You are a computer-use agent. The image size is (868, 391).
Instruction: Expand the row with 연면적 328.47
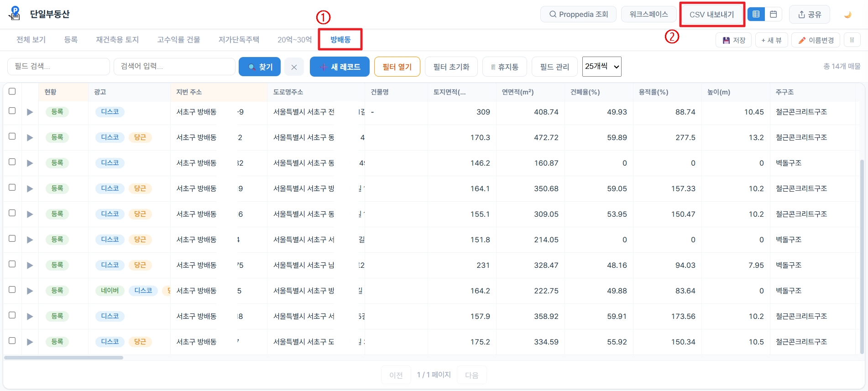click(30, 266)
